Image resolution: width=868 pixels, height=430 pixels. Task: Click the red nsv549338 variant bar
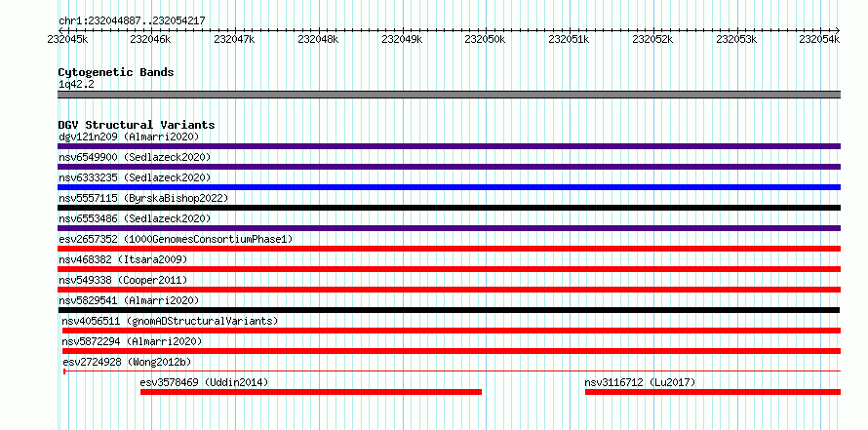point(449,290)
